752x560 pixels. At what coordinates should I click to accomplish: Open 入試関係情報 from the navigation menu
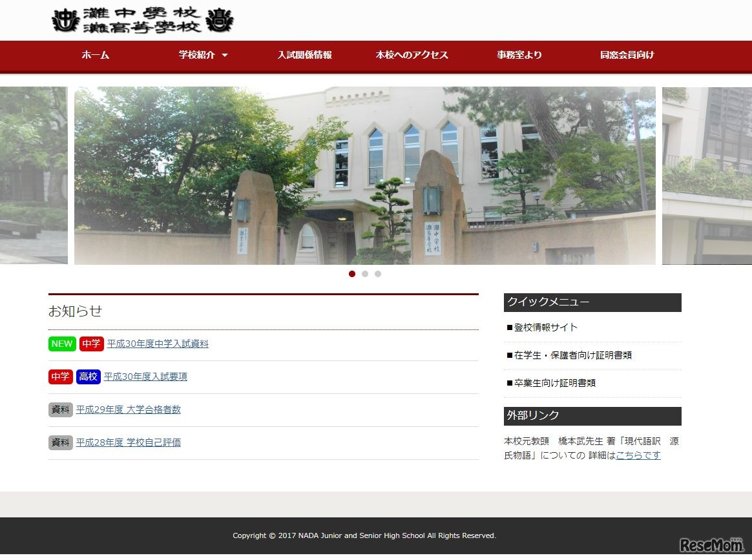click(x=304, y=56)
